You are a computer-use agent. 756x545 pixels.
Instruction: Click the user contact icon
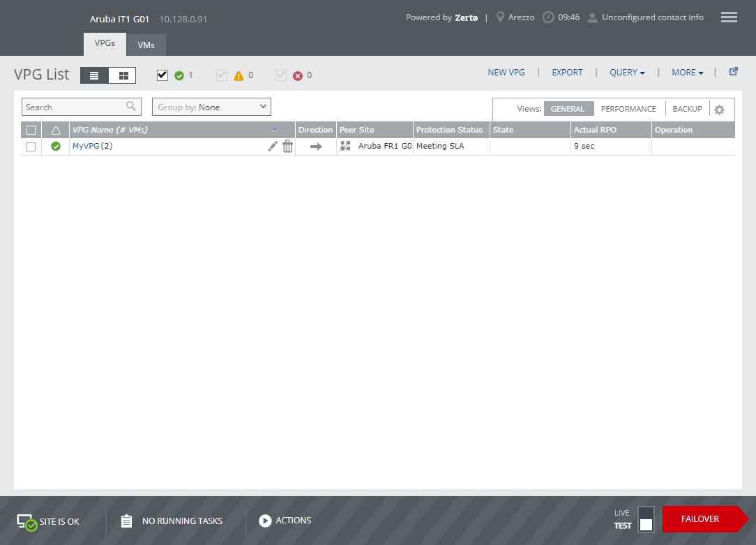tap(593, 18)
